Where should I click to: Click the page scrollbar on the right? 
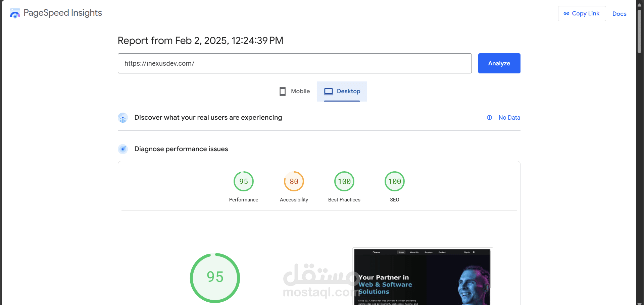pyautogui.click(x=639, y=30)
